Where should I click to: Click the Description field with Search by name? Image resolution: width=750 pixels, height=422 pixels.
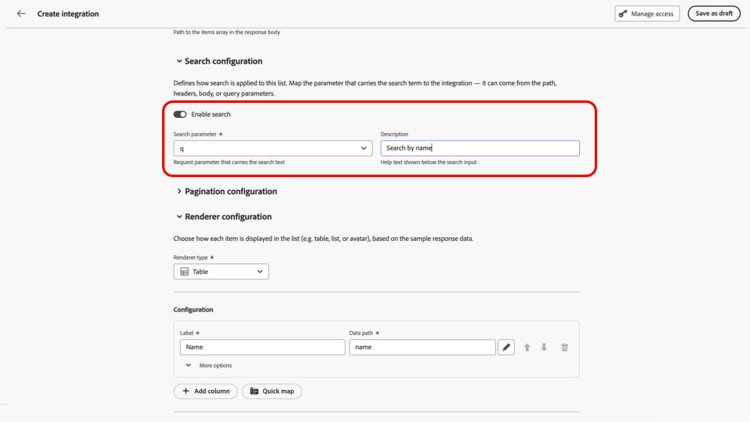click(480, 148)
